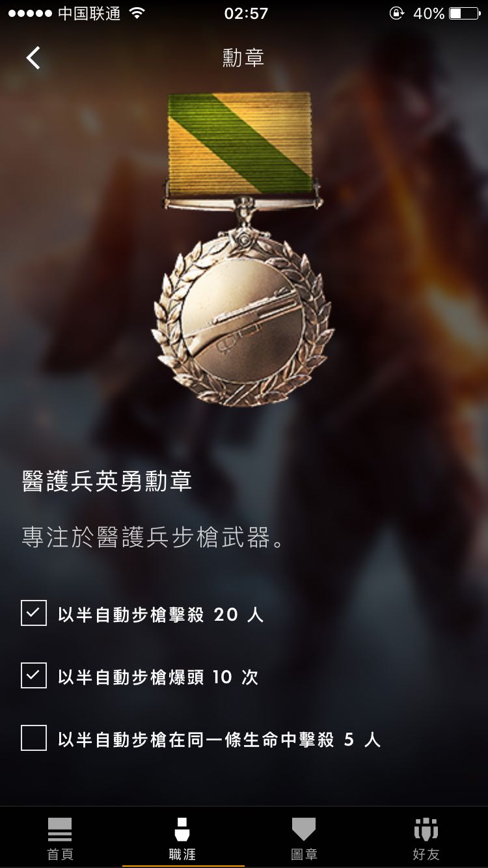This screenshot has width=488, height=868.
Task: Tap the 02:57 clock in status bar
Action: click(x=246, y=14)
